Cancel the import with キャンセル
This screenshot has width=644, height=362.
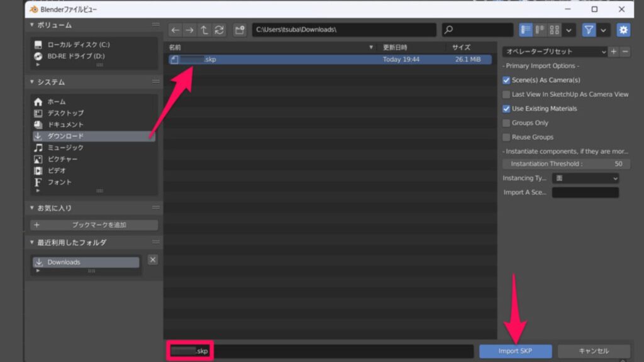(x=593, y=351)
